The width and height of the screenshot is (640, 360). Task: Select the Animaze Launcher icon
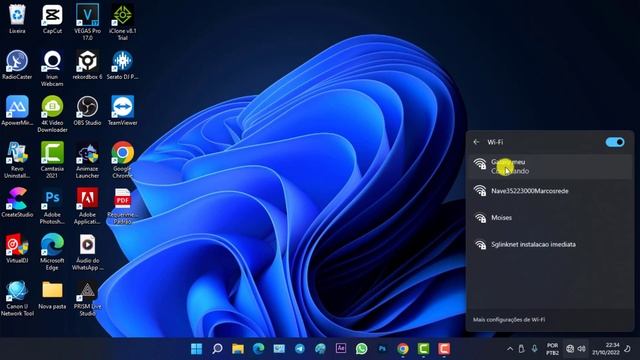(x=87, y=160)
